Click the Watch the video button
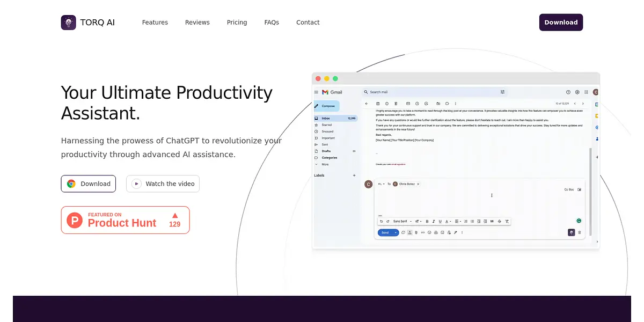Image resolution: width=644 pixels, height=322 pixels. click(163, 184)
